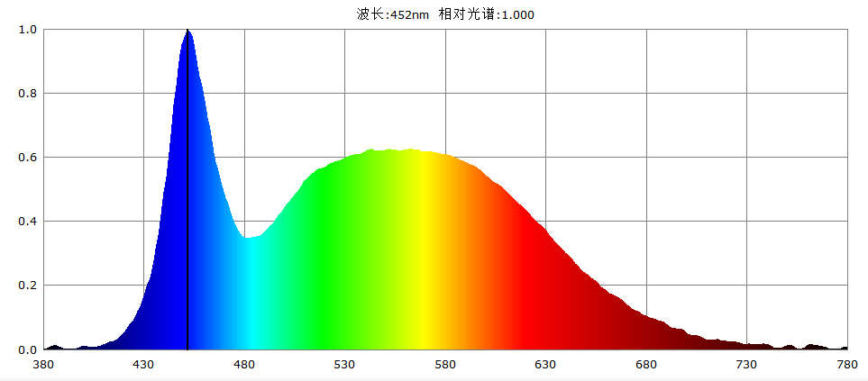Click the x-axis label 530
Image resolution: width=868 pixels, height=381 pixels.
pos(344,365)
